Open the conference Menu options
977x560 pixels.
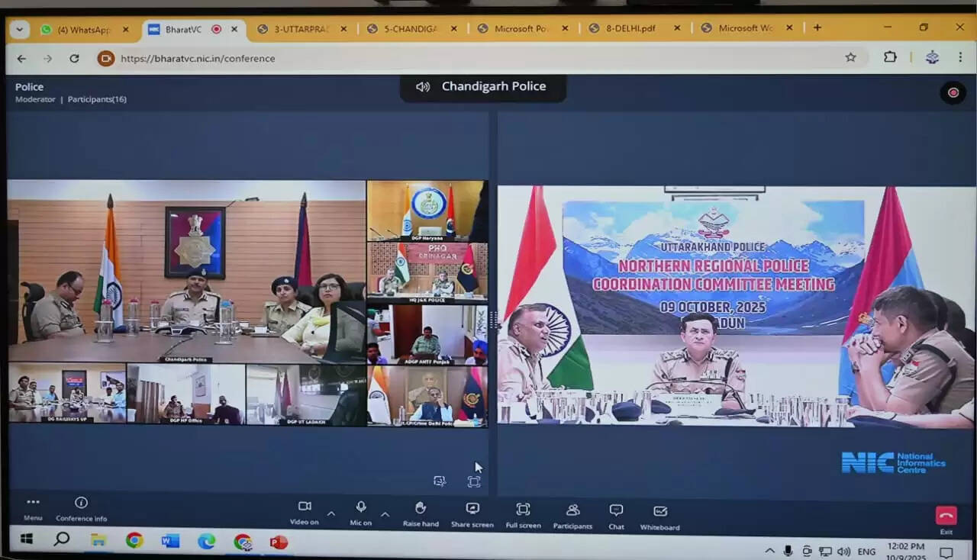(x=32, y=507)
